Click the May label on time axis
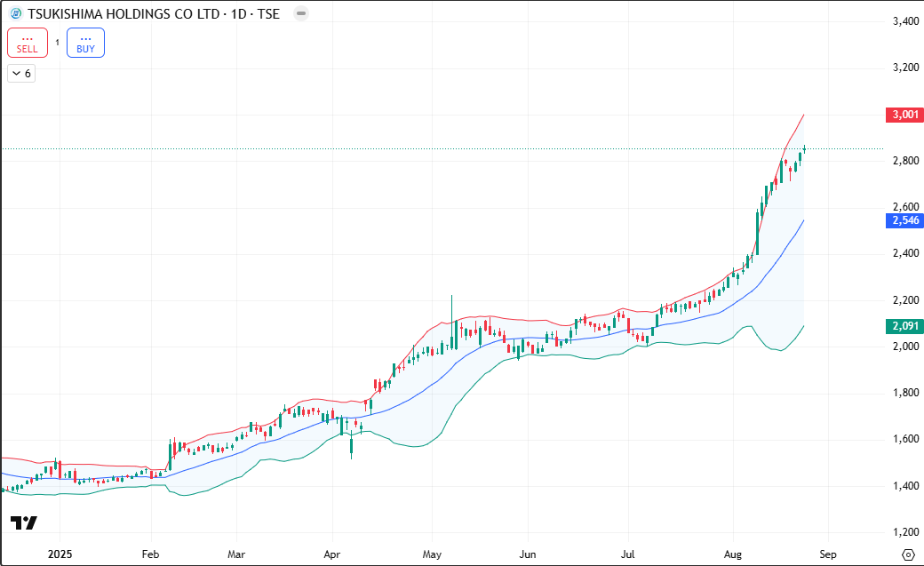The image size is (924, 566). 432,554
